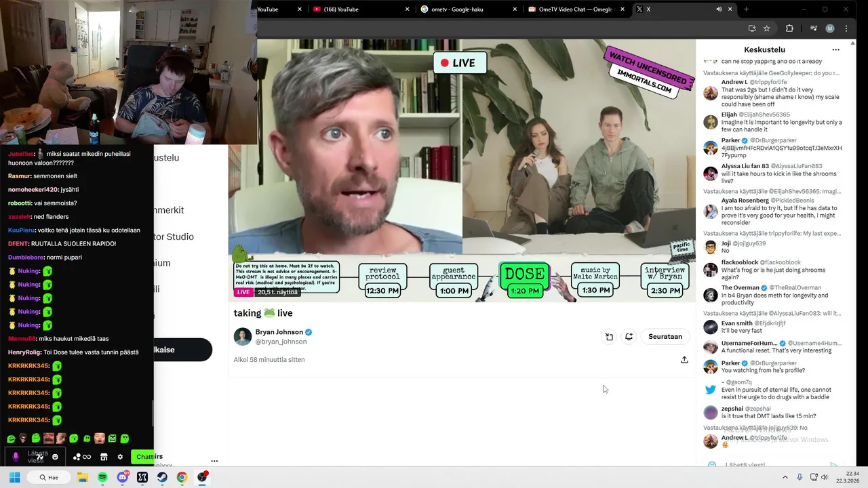
Task: Mute the X tab audio indicator
Action: pos(719,9)
